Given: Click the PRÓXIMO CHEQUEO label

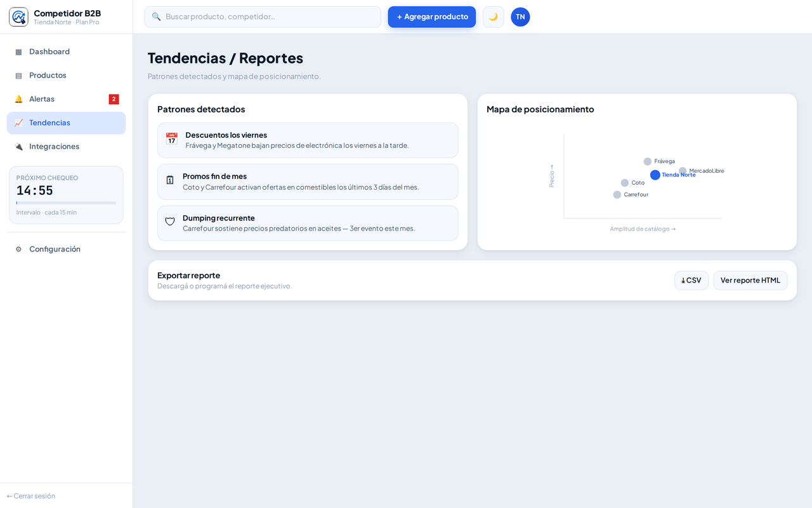Looking at the screenshot, I should (47, 178).
